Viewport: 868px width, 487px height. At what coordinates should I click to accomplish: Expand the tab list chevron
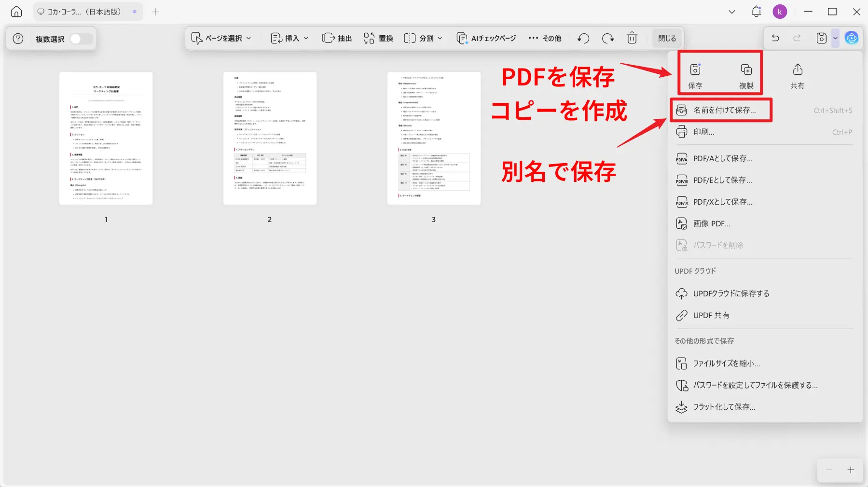pos(732,12)
